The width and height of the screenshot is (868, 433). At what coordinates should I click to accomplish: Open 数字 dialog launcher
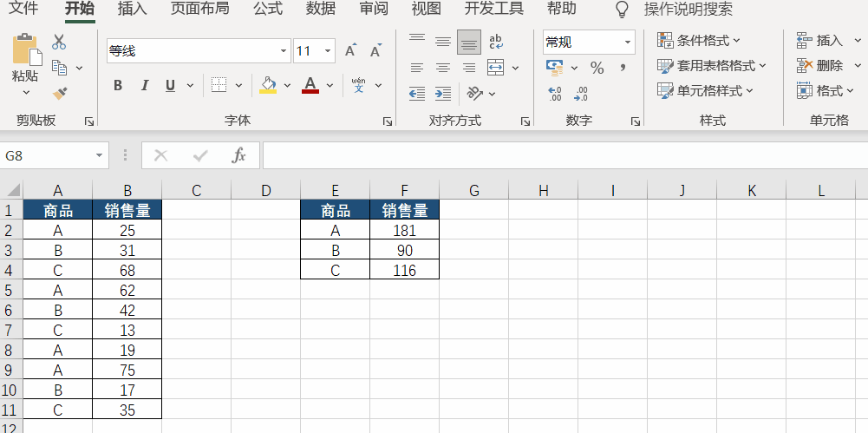[x=636, y=121]
